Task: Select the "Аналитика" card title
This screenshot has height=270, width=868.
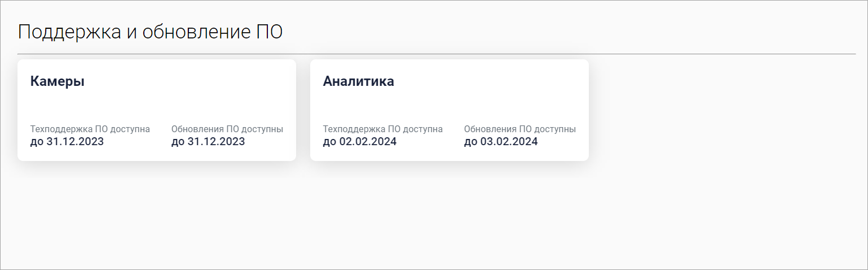Action: tap(358, 81)
